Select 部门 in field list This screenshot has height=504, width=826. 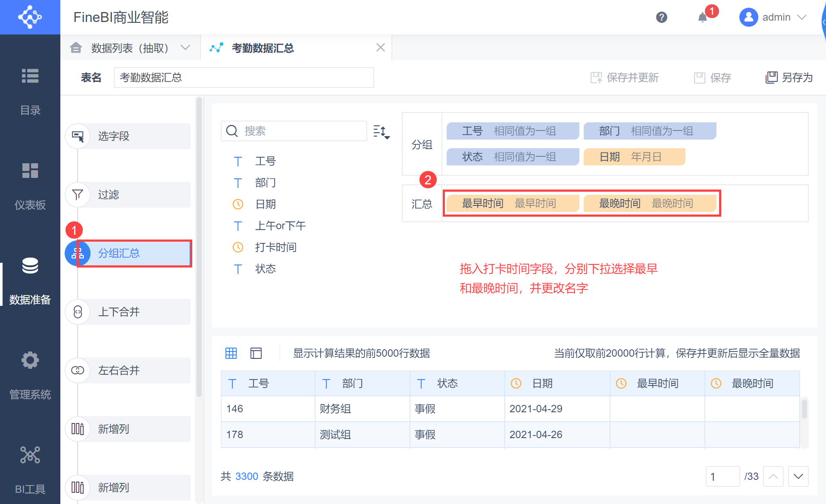(x=266, y=183)
